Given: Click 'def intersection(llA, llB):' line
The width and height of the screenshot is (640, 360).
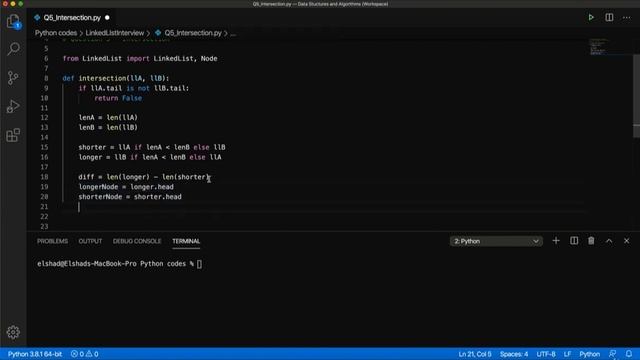Looking at the screenshot, I should tap(116, 78).
